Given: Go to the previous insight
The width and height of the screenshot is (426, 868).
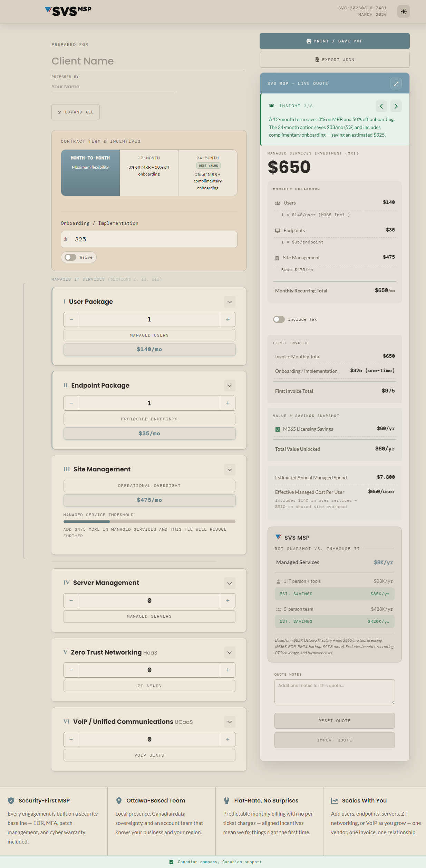Looking at the screenshot, I should [381, 106].
